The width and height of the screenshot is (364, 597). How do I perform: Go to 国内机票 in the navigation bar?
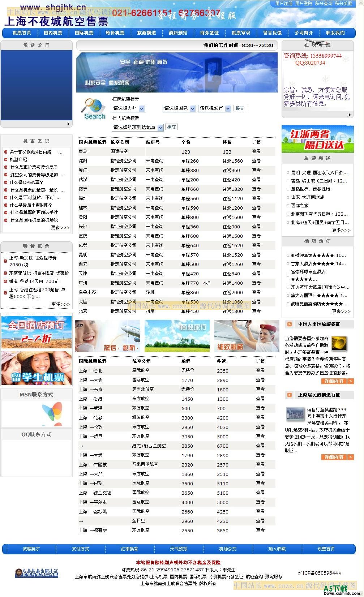tap(53, 33)
